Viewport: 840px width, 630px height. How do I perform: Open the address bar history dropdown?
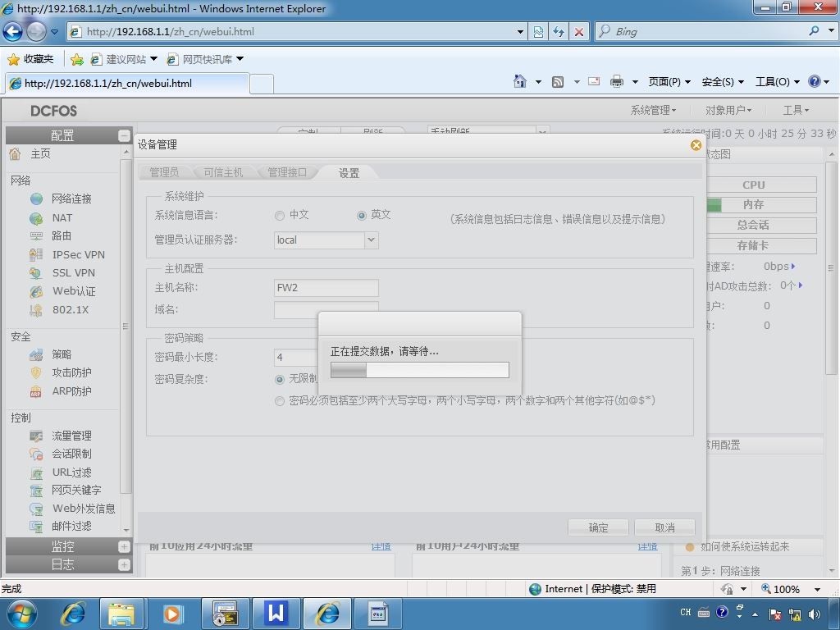point(520,32)
